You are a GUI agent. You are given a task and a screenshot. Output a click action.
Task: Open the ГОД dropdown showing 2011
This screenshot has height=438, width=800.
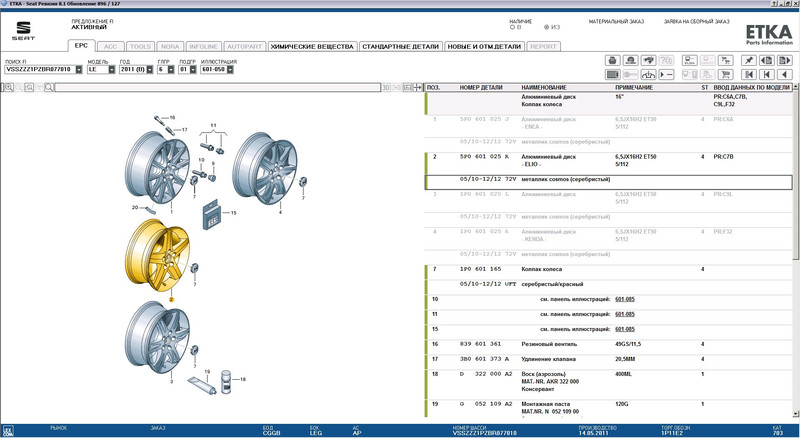149,69
